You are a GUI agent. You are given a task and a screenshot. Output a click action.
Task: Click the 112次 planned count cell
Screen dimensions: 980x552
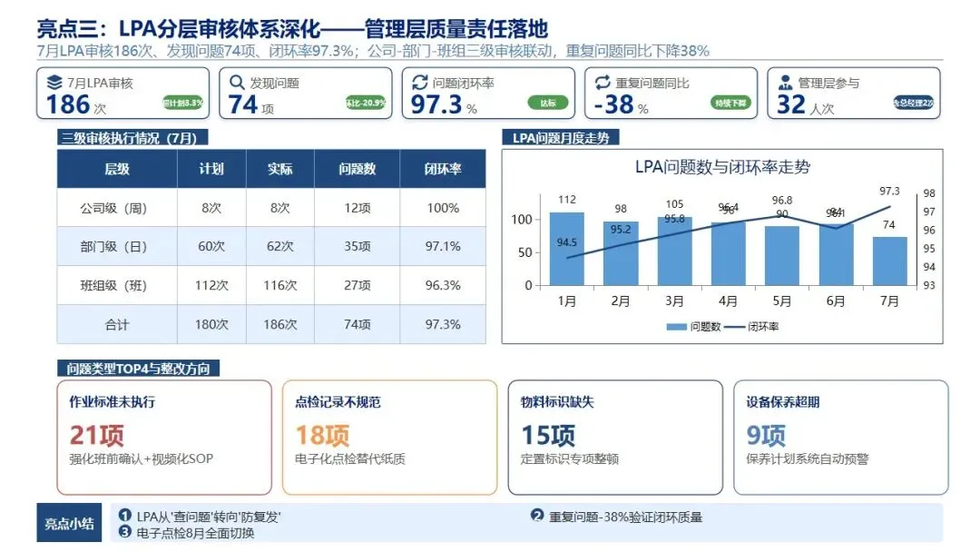click(x=211, y=285)
